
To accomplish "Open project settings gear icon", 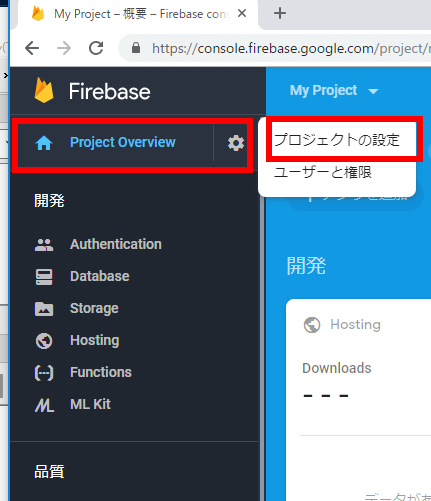I will (x=236, y=143).
